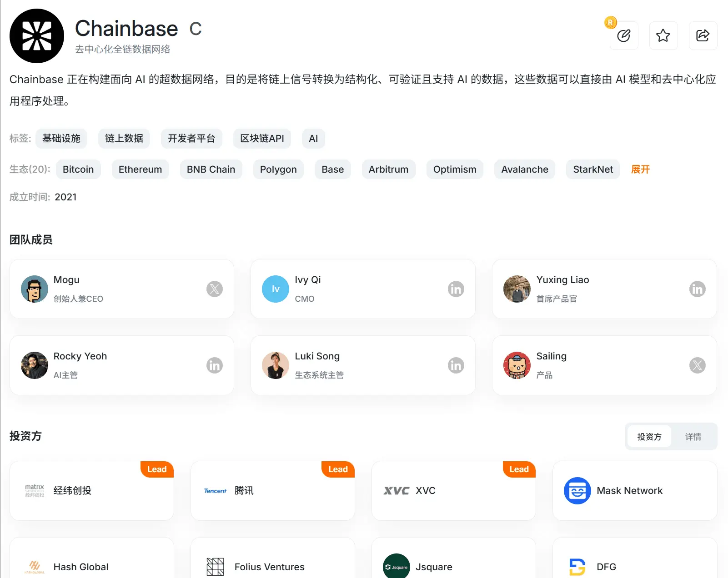This screenshot has height=578, width=728.
Task: Open the DFG investor name
Action: point(606,567)
